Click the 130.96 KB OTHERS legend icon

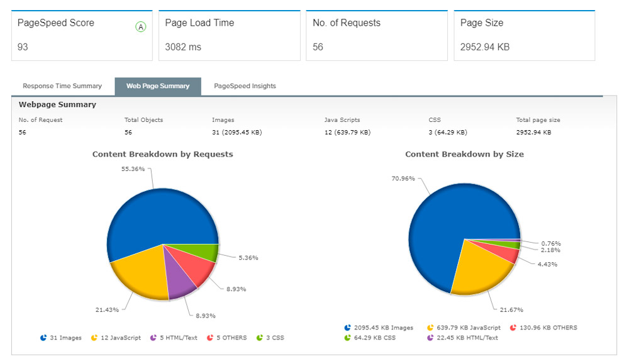pos(513,328)
